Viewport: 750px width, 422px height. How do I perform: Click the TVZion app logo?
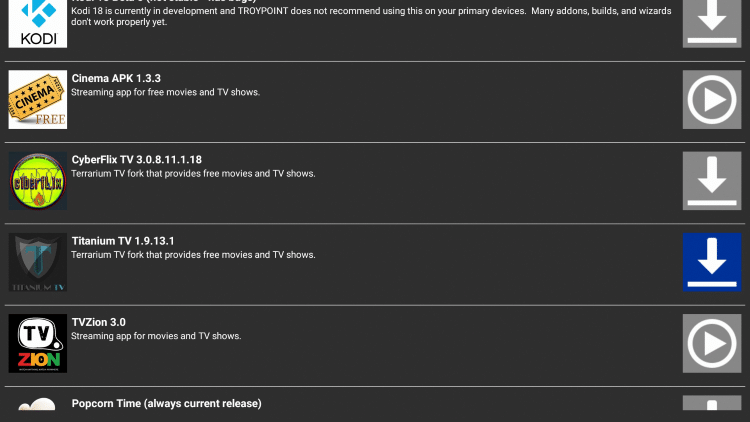click(38, 344)
